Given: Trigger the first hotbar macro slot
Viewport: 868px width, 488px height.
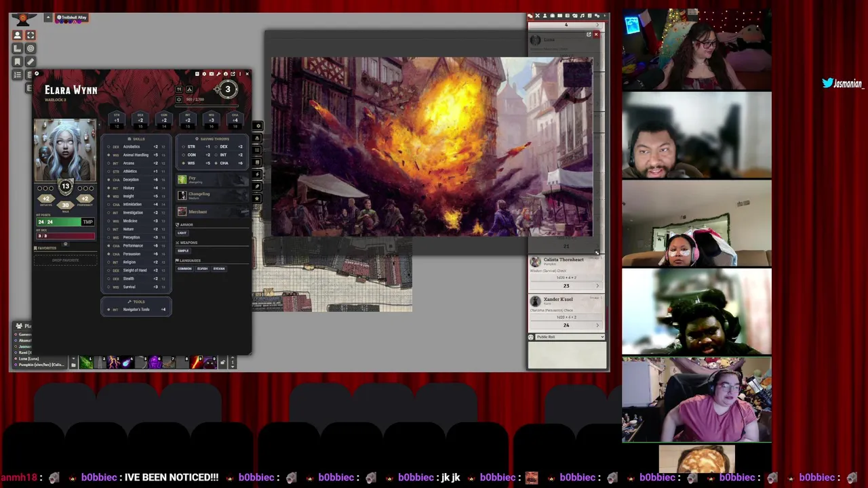Looking at the screenshot, I should pyautogui.click(x=86, y=363).
